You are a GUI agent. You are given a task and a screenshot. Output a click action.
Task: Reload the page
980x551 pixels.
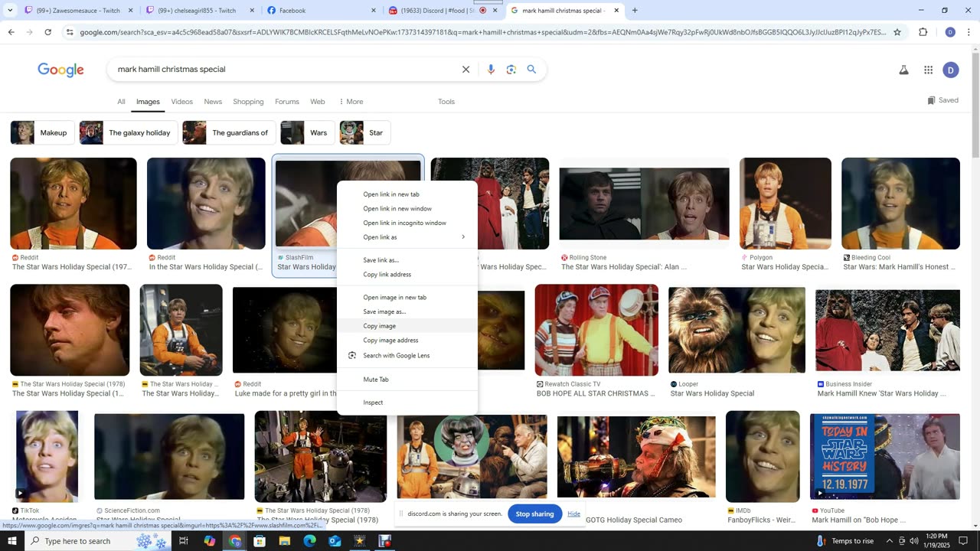point(47,32)
